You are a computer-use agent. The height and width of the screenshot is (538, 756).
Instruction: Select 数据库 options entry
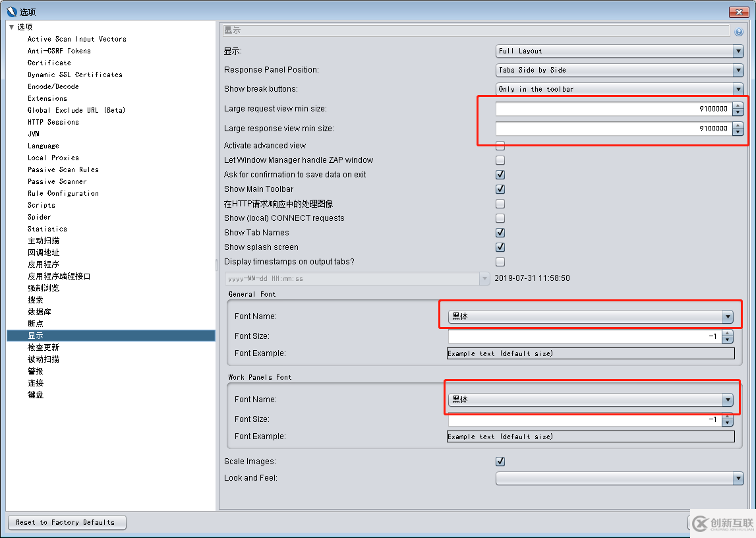pos(40,312)
